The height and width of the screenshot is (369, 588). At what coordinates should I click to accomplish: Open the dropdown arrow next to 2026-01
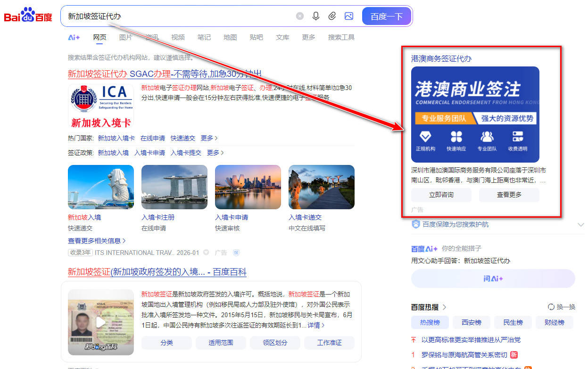[206, 253]
